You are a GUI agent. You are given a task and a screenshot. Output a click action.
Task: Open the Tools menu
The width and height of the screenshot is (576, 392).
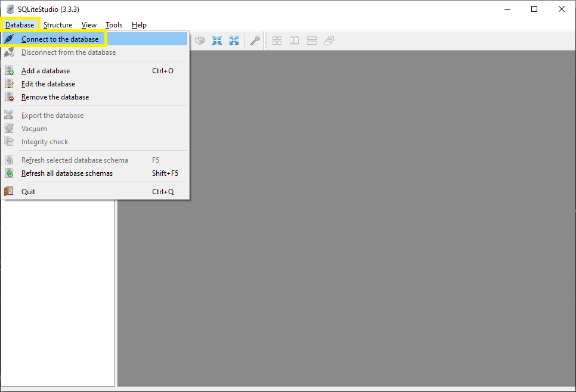point(114,25)
